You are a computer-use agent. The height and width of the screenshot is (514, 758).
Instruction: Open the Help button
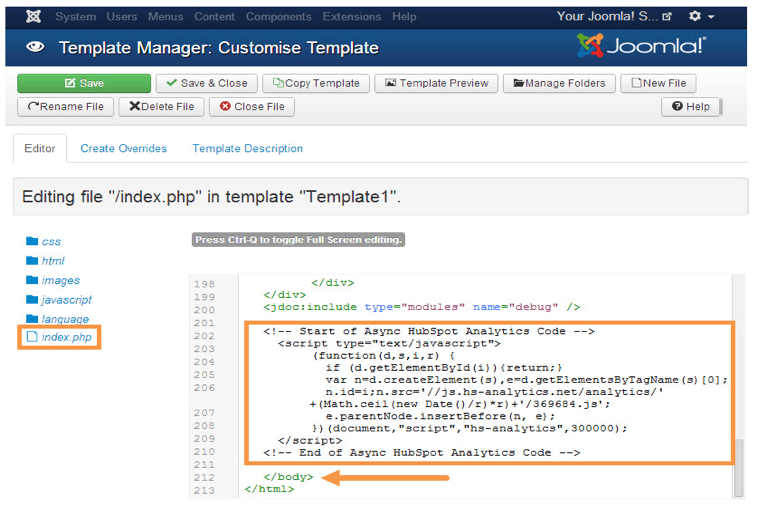[x=690, y=107]
